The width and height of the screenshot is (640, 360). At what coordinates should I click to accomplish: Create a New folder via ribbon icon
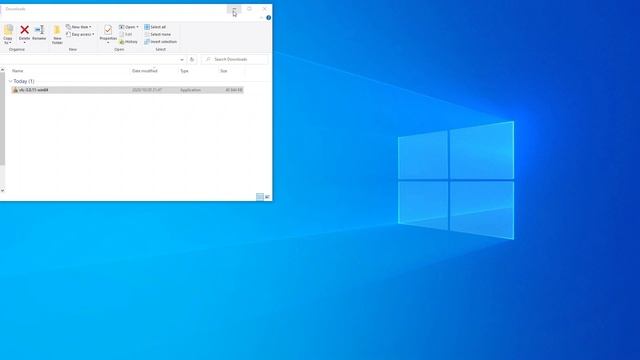tap(57, 35)
